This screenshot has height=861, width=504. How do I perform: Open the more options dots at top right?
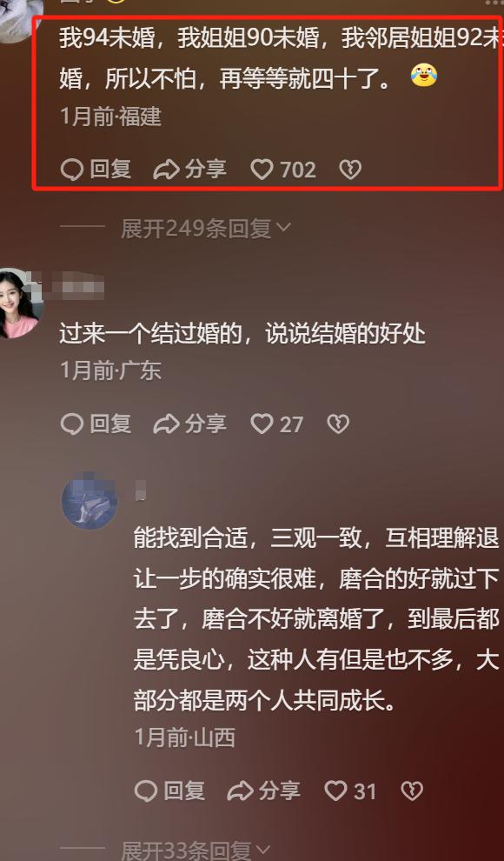pos(493,3)
